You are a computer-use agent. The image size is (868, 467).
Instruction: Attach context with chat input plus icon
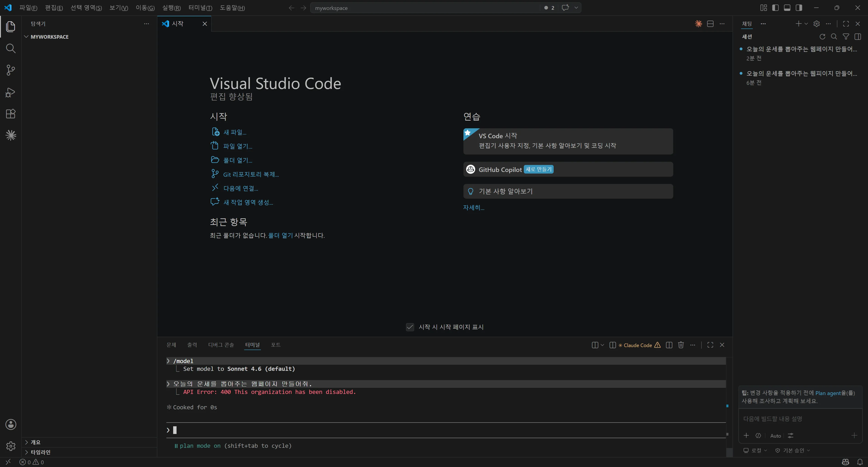coord(746,435)
